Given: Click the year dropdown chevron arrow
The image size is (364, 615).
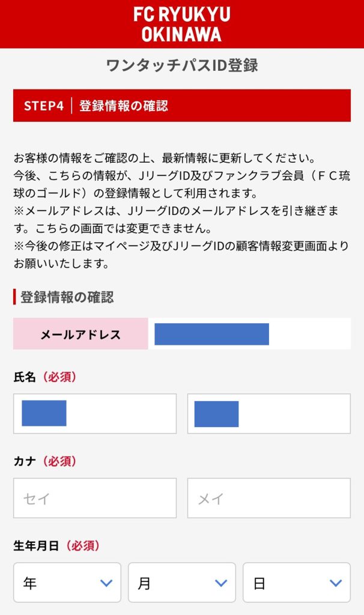Looking at the screenshot, I should (106, 583).
